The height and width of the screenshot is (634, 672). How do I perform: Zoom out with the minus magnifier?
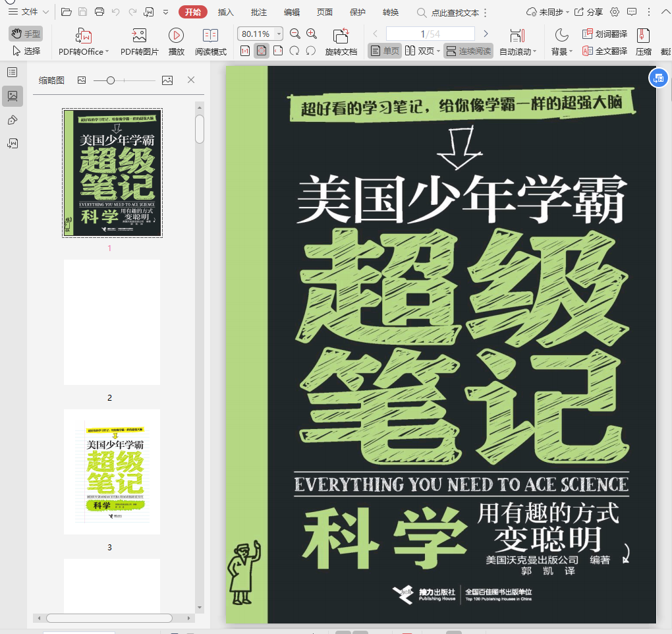[295, 34]
